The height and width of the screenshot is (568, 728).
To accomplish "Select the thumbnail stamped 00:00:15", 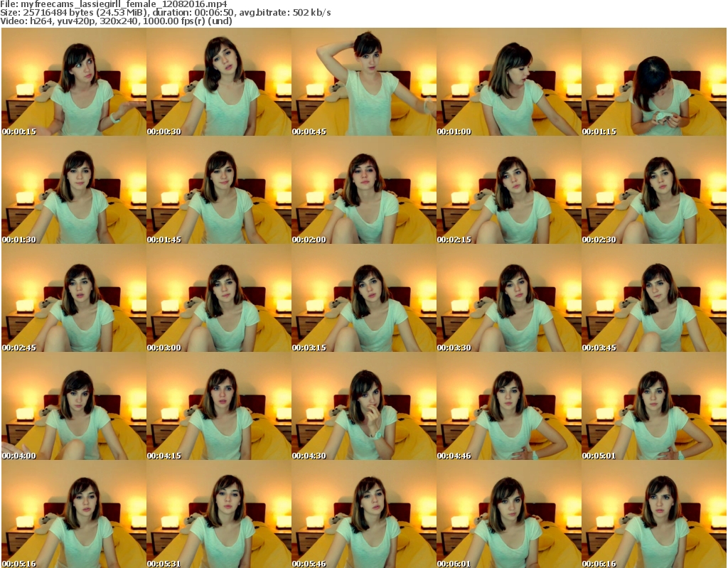I will (74, 82).
